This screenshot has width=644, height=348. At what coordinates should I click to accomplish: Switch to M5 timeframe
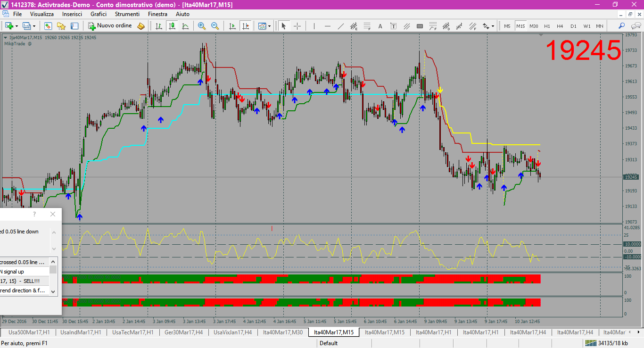[507, 26]
